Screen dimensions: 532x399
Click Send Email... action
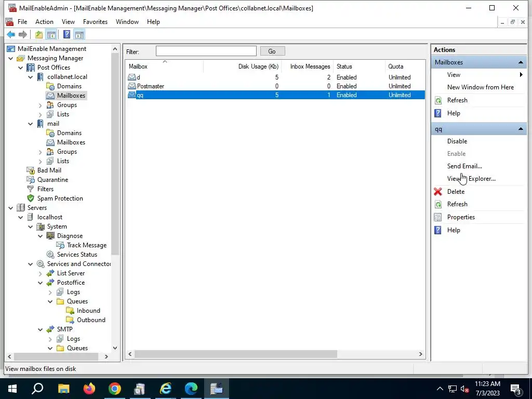(464, 166)
